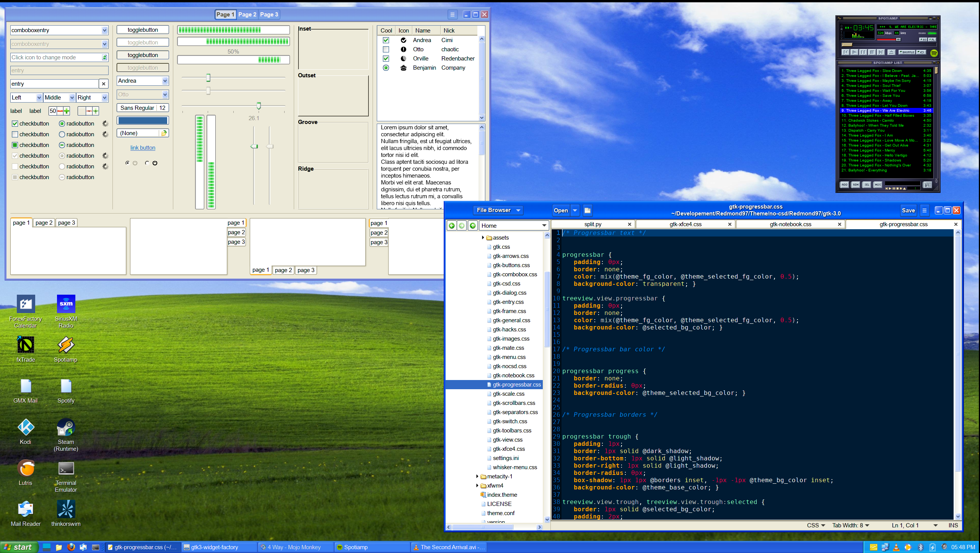Screen dimensions: 980x553
Task: Switch to the gtk-notebook.css editor tab
Action: coord(790,224)
